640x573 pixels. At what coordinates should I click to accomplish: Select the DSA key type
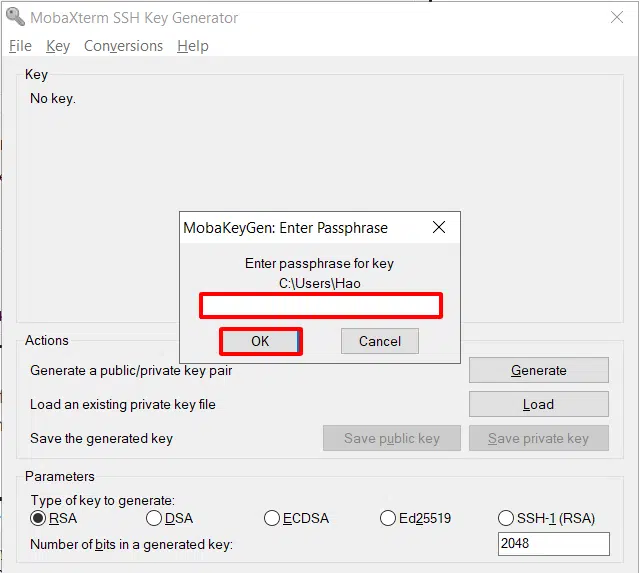click(154, 518)
